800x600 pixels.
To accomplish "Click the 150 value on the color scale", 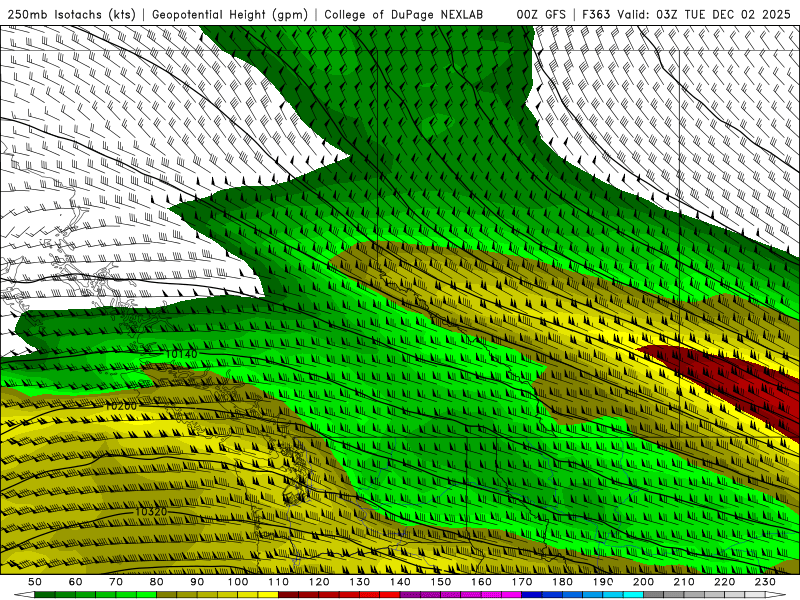I will coord(441,582).
